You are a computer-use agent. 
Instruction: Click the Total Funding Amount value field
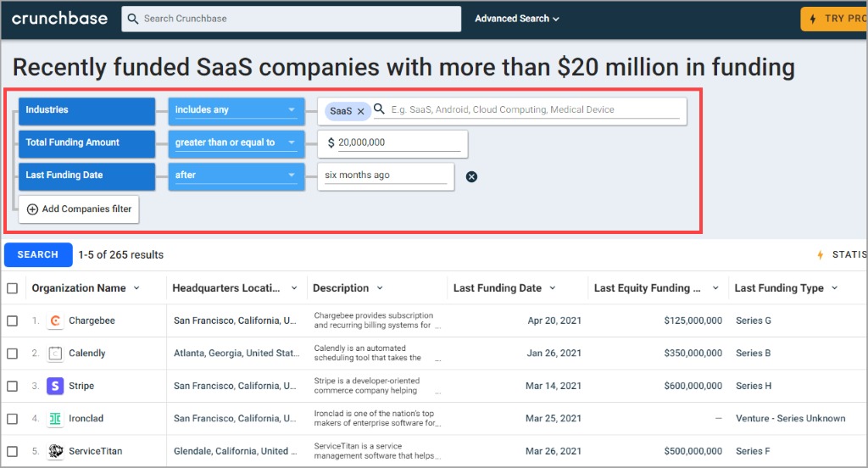pyautogui.click(x=398, y=143)
